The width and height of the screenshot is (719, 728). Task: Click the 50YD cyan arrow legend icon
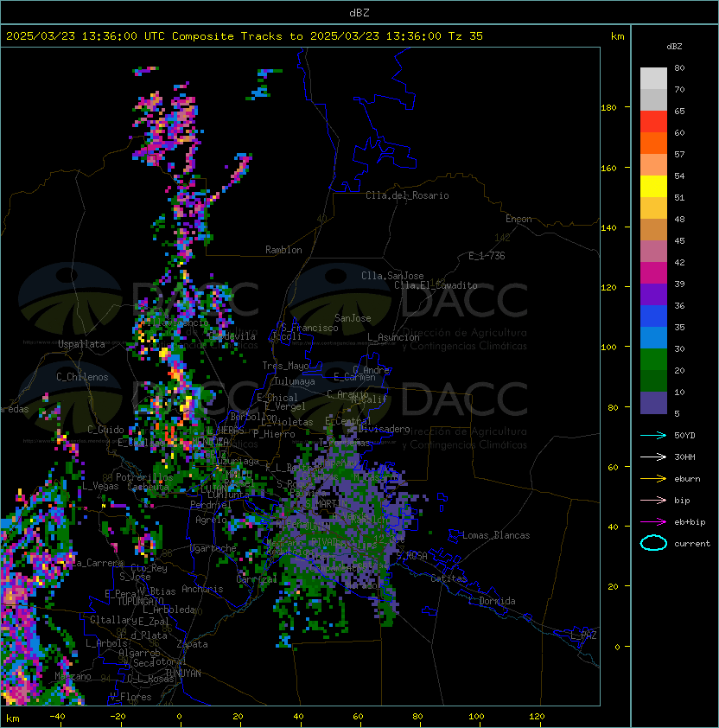[653, 436]
